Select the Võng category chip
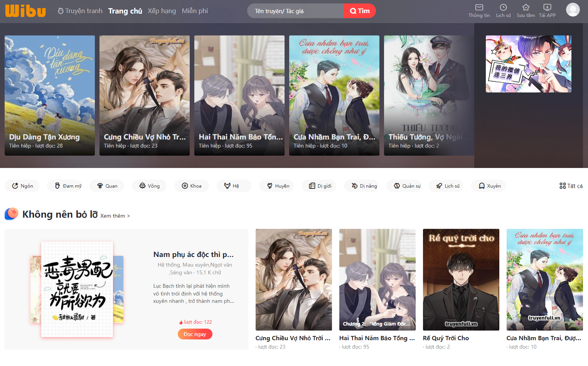The height and width of the screenshot is (366, 588). [x=150, y=186]
